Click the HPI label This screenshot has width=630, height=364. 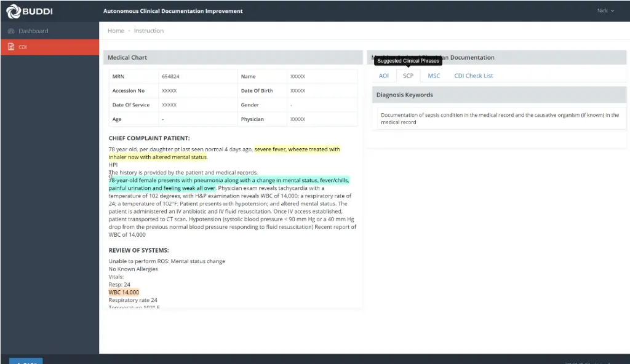113,165
